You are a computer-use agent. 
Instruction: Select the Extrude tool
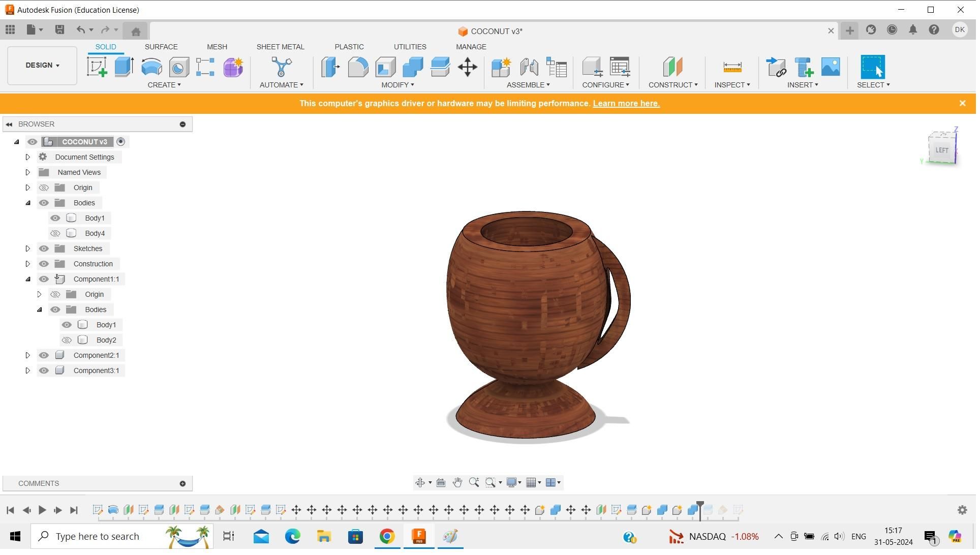[124, 67]
